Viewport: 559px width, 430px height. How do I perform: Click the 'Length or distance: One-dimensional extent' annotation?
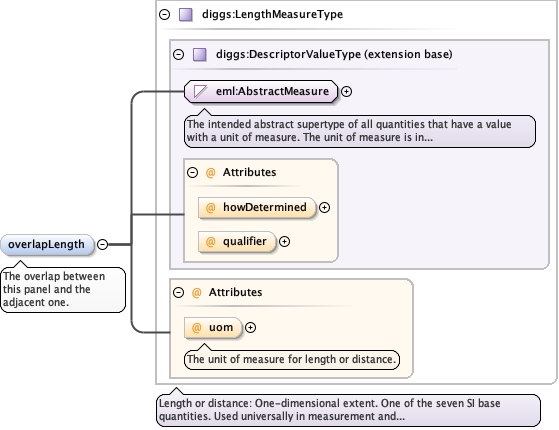pyautogui.click(x=348, y=410)
